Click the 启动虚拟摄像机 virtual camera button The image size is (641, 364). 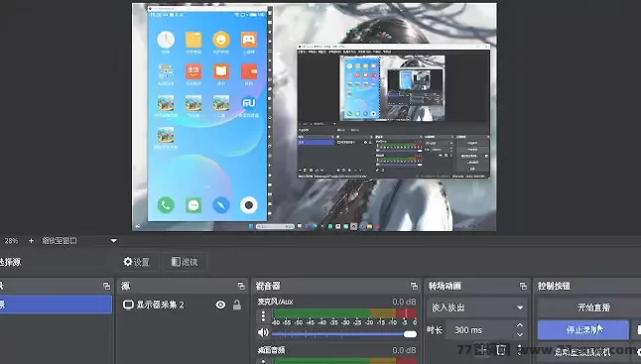[x=582, y=352]
